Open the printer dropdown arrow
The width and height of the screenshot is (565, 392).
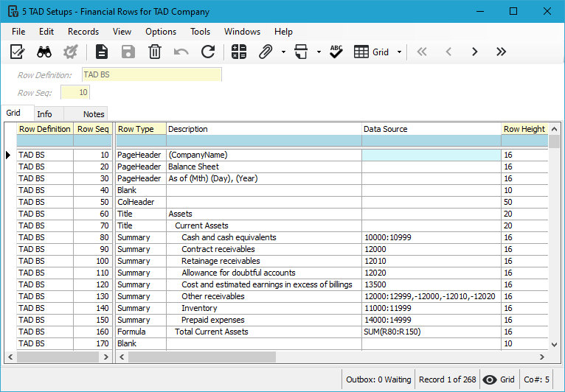click(319, 52)
